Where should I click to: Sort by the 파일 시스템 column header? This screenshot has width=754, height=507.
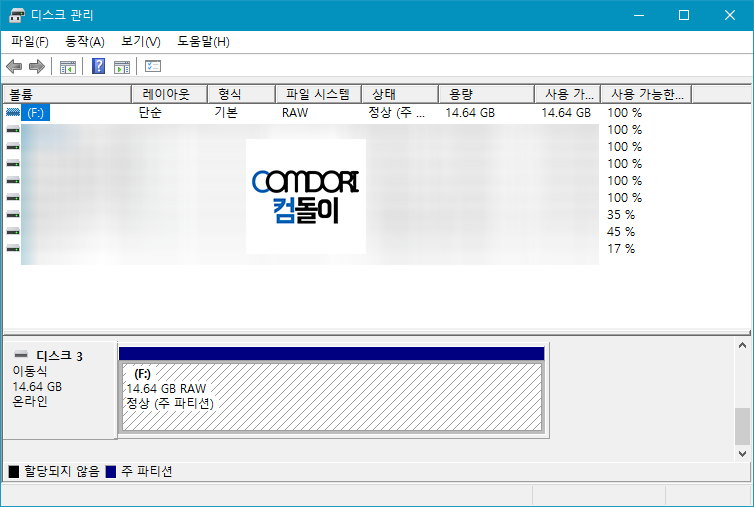pos(318,94)
